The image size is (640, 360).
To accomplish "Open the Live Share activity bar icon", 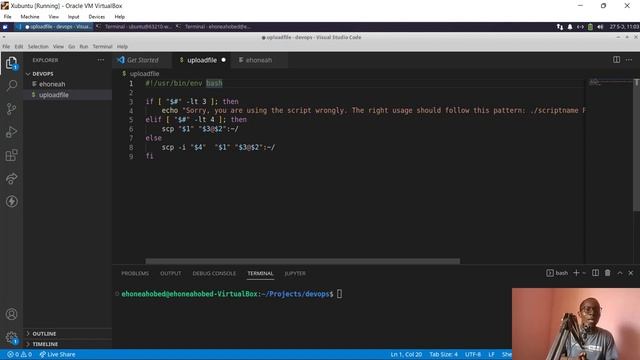I will tap(11, 178).
